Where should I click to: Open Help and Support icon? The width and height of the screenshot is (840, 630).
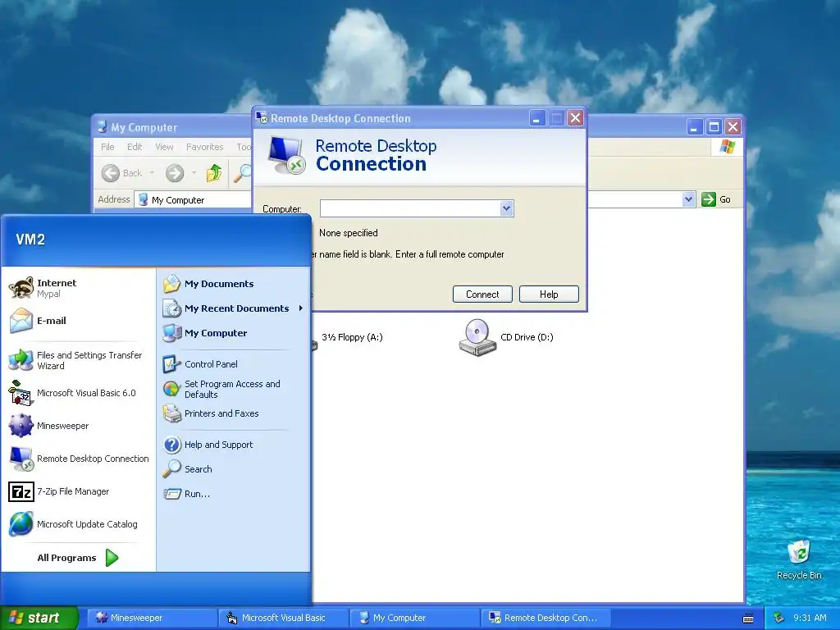(x=172, y=444)
